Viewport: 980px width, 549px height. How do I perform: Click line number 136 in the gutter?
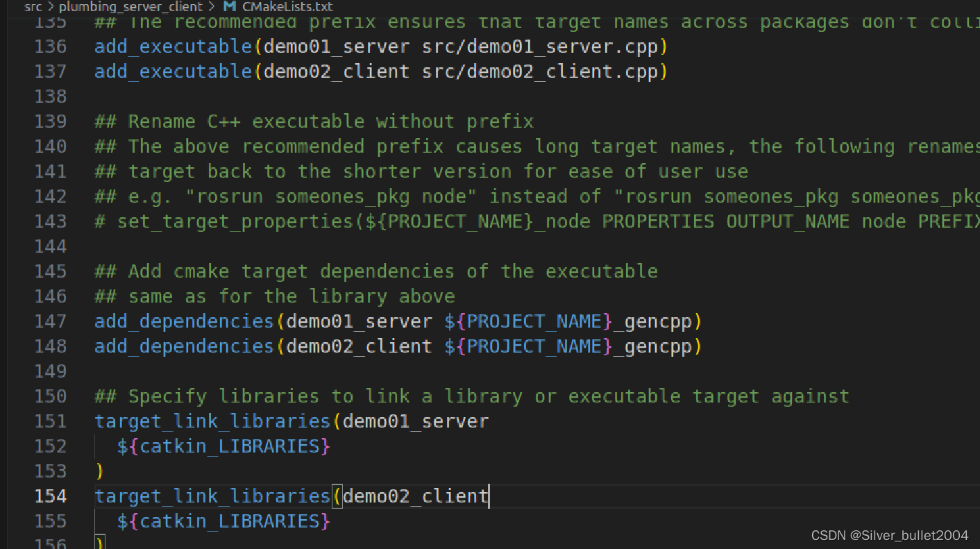coord(51,47)
